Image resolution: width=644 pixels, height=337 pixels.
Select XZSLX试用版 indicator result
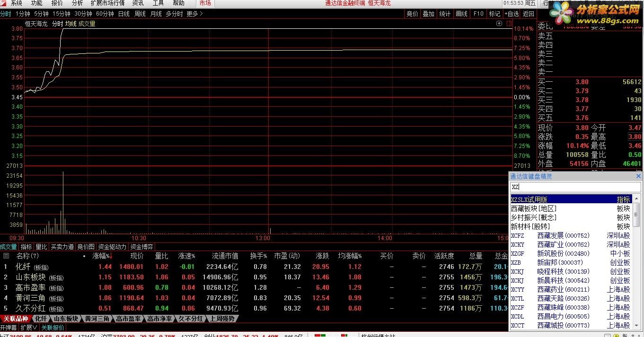pos(571,199)
